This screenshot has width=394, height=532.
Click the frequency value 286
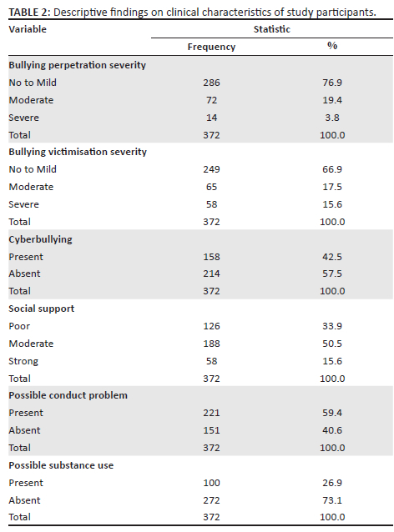pyautogui.click(x=211, y=83)
